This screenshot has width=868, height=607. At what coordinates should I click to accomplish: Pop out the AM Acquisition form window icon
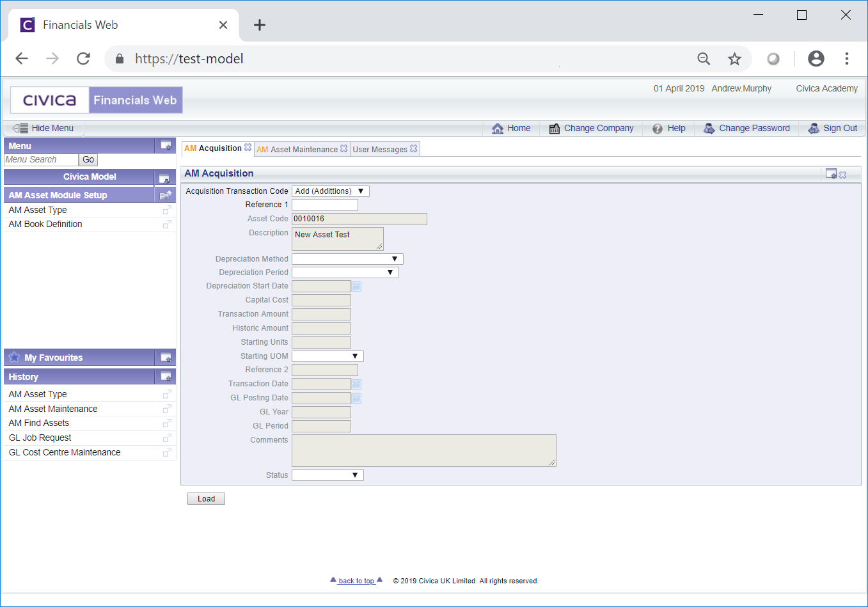(x=831, y=173)
